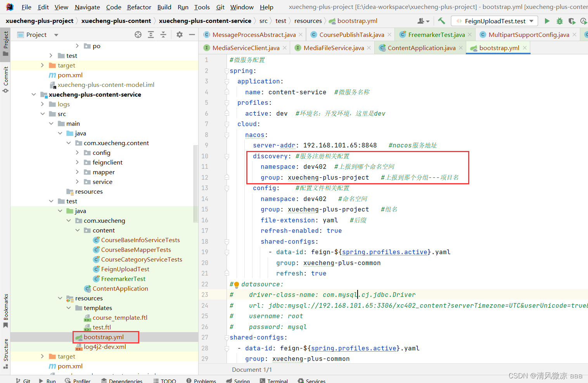Screen dimensions: 588x383
Task: Open the Dependencies tool window
Action: [122, 381]
